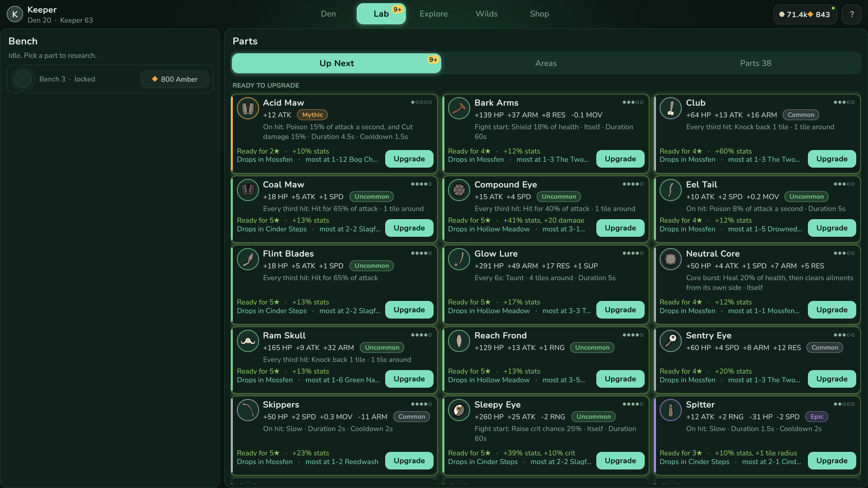Screen dimensions: 868x488
Task: Open the Parts 38 tab
Action: click(755, 63)
